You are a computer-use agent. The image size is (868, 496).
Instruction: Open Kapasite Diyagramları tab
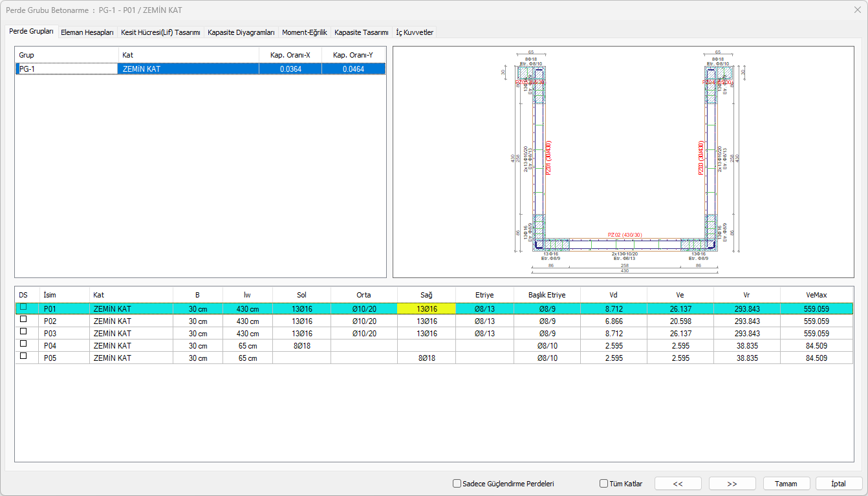click(241, 32)
